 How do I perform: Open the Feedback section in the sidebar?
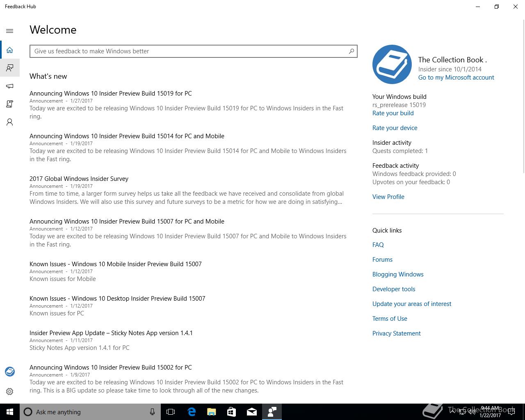(10, 68)
